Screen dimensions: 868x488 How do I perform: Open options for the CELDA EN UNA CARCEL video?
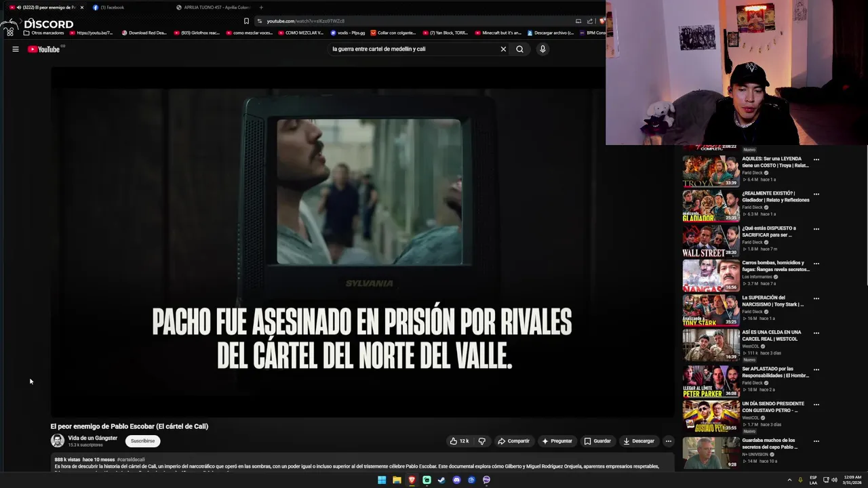tap(816, 333)
